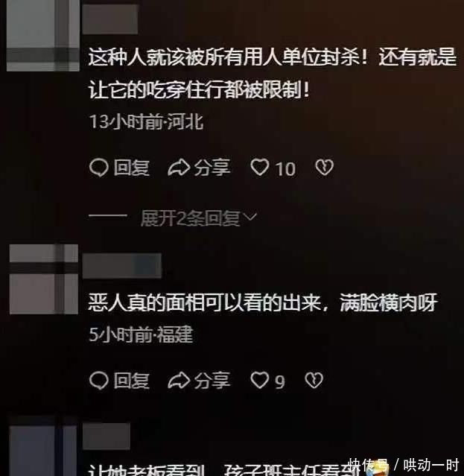
Task: Open the third commenter's avatar
Action: pos(43,451)
